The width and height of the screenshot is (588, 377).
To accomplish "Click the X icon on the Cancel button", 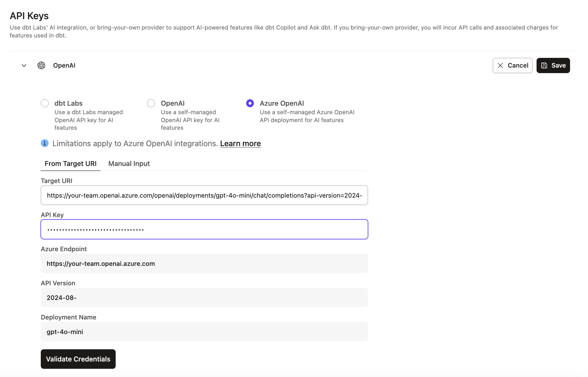I will pos(500,65).
